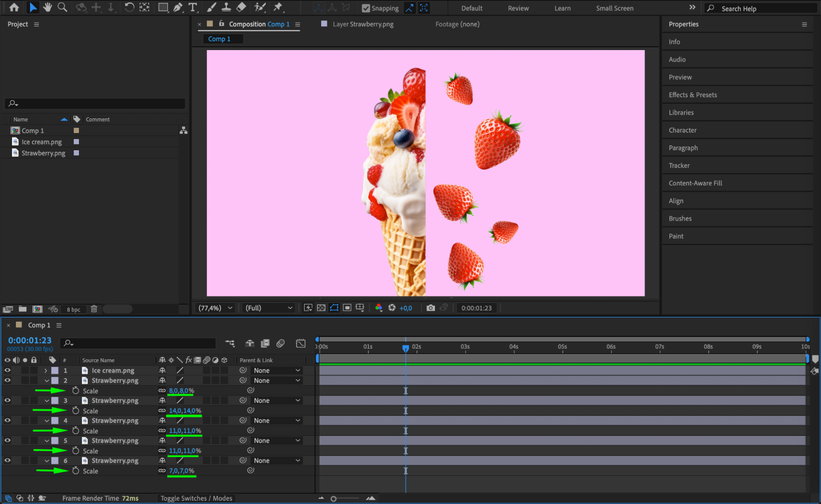
Task: Toggle Scale stopwatch on layer 2
Action: point(76,391)
